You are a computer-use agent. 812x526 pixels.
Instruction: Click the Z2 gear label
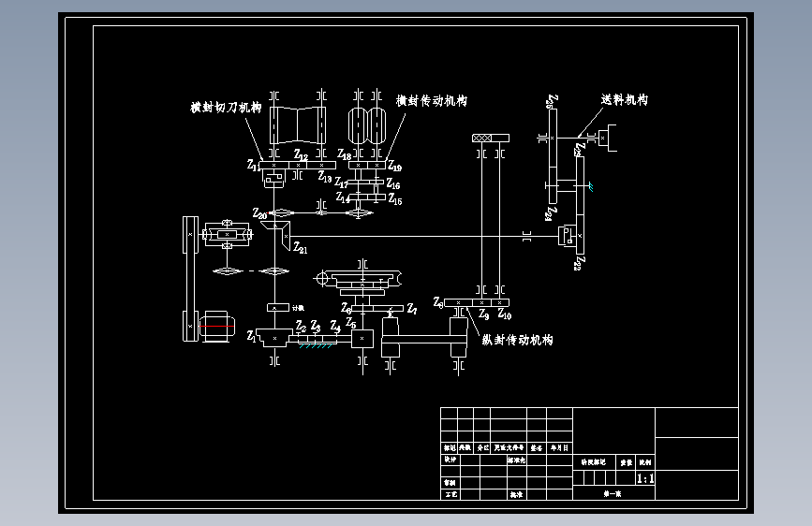tap(301, 326)
